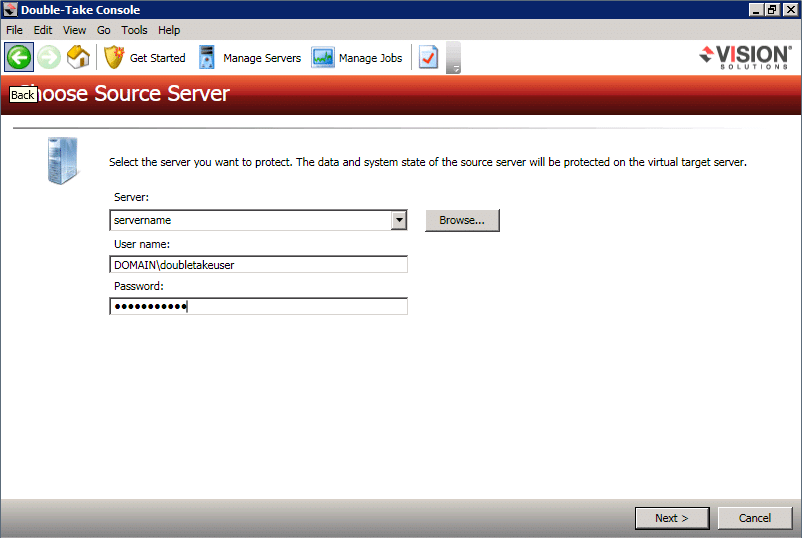Cancel the source server wizard
This screenshot has width=802, height=538.
pyautogui.click(x=755, y=518)
